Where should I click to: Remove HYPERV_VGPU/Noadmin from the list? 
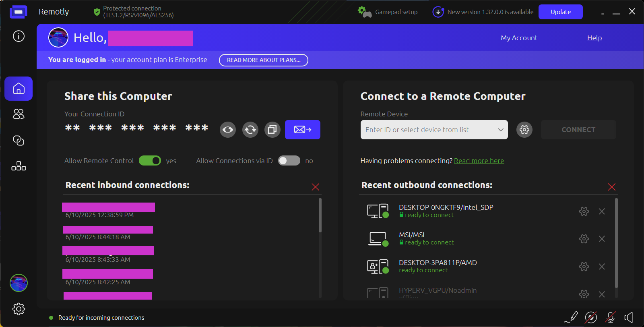tap(602, 294)
